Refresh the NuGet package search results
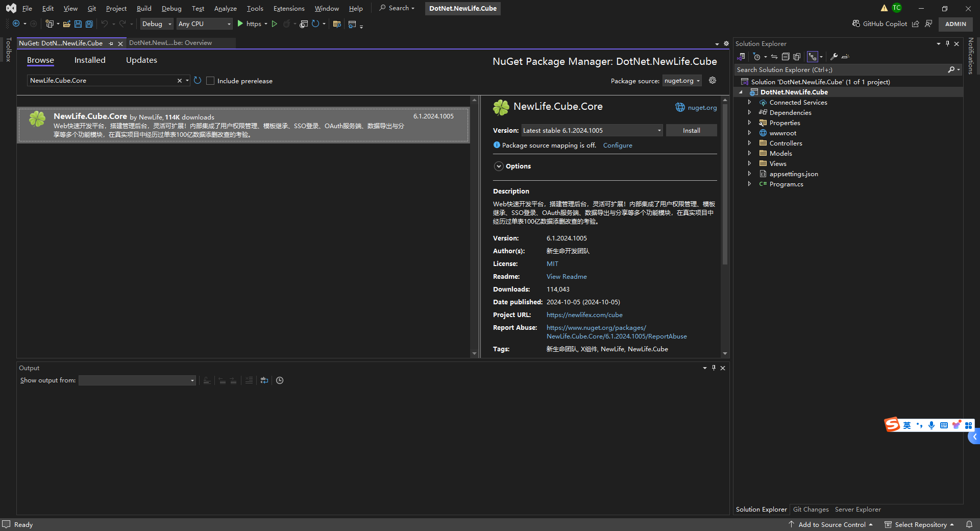 [198, 81]
